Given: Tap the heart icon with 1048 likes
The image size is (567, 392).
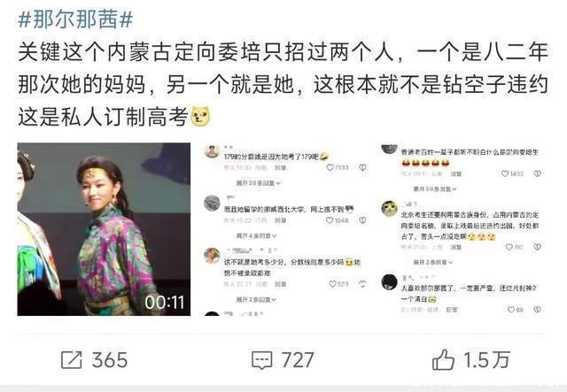Looking at the screenshot, I should click(330, 220).
